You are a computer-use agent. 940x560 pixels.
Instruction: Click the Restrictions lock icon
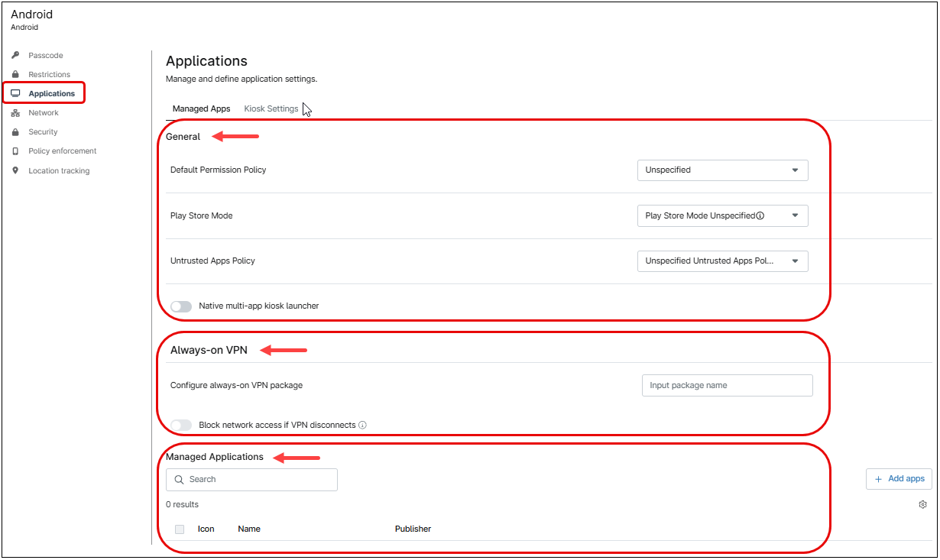click(15, 75)
